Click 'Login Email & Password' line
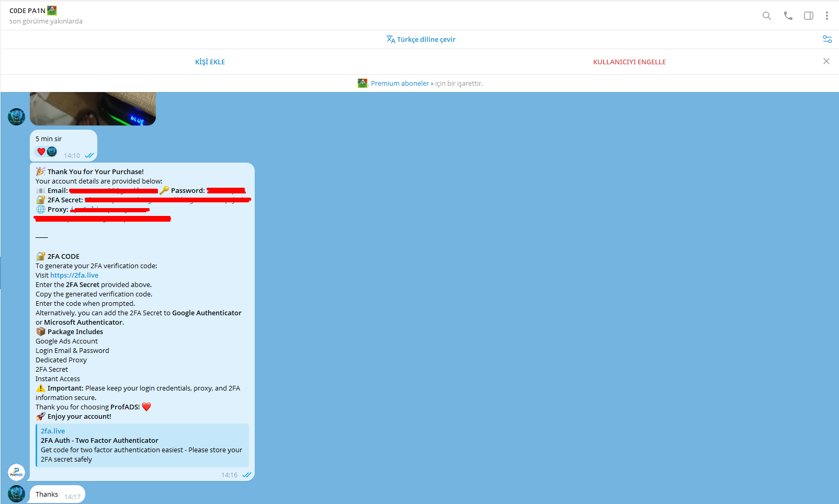Screen dimensions: 839x504 pyautogui.click(x=73, y=350)
